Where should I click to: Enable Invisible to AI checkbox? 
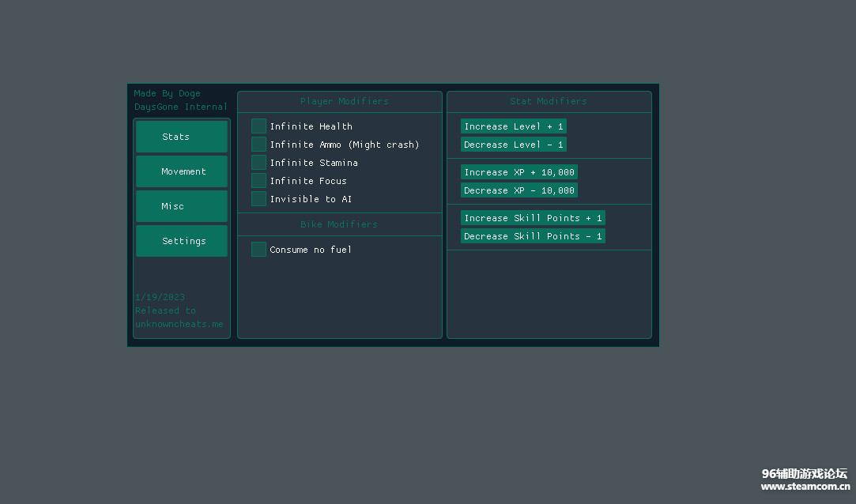258,199
